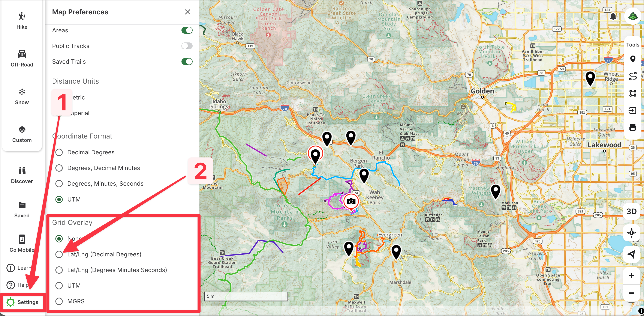Select Lat/Lng (Decimal Degrees) grid overlay
Screen dimensions: 644x316
click(59, 254)
